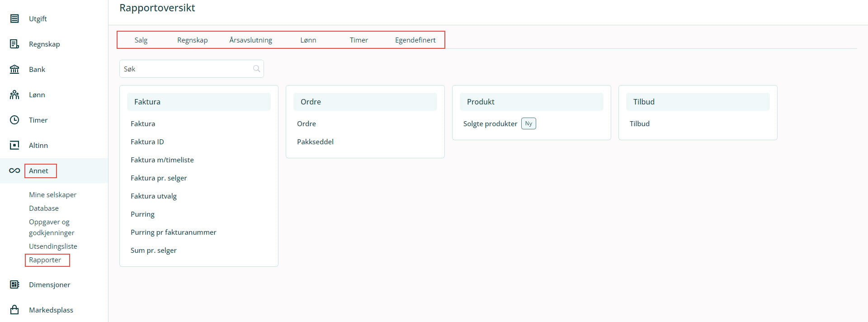Click the Timer clock icon

14,120
